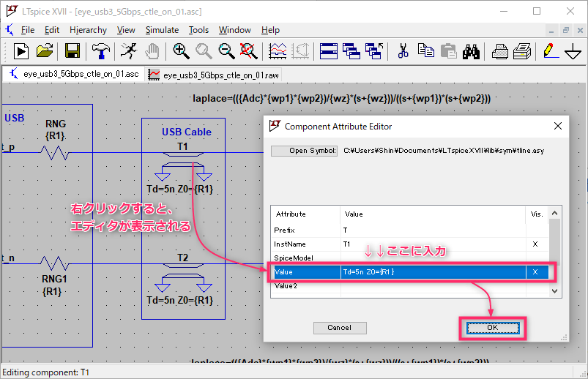Click the empty Value2 value cell

[x=433, y=285]
